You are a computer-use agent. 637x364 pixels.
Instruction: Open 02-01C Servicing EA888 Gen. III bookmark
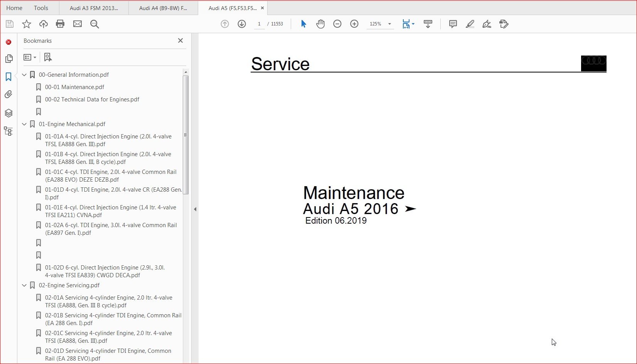(108, 337)
